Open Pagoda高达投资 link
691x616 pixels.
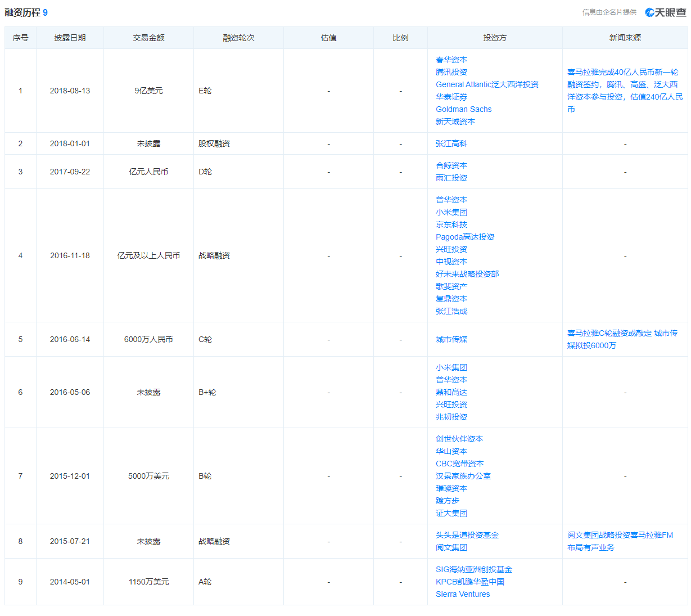465,237
